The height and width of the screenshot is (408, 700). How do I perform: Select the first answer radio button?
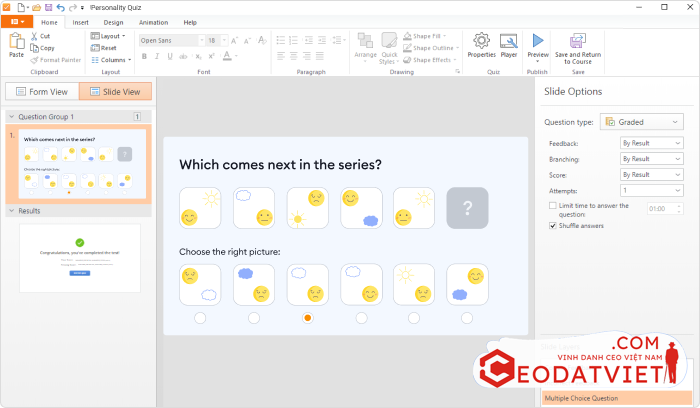(200, 318)
